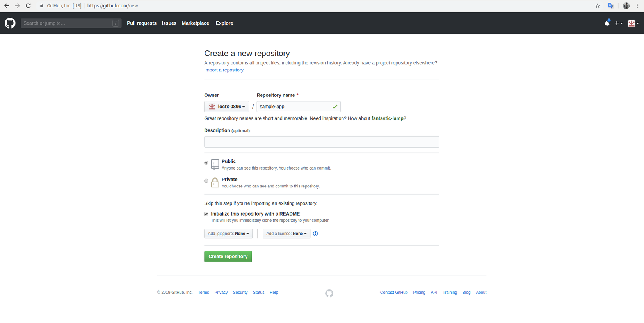
Task: Uncheck Initialize this repository with a README
Action: (x=206, y=214)
